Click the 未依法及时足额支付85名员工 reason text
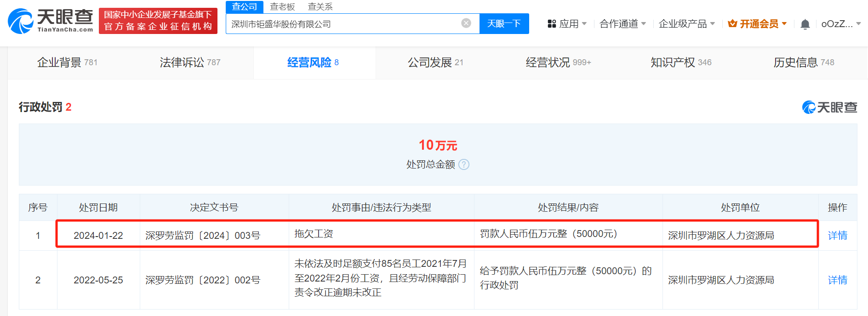The height and width of the screenshot is (316, 868). [x=381, y=278]
